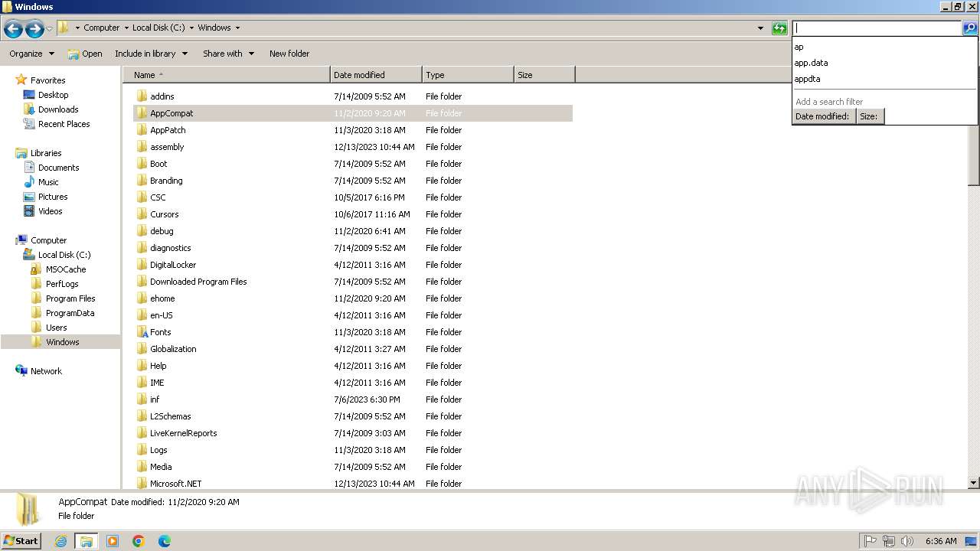Open PerfLogs folder in tree
The image size is (980, 551).
[x=62, y=284]
